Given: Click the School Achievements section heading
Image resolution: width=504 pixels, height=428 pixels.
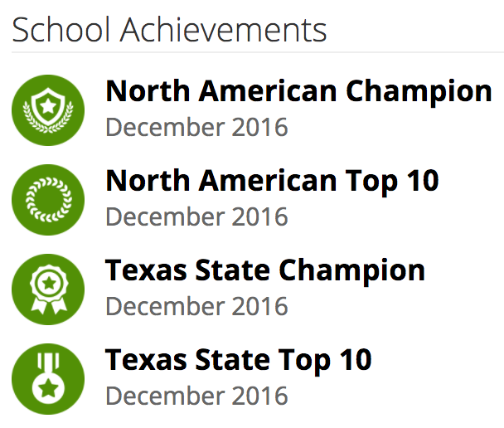Looking at the screenshot, I should point(169,31).
